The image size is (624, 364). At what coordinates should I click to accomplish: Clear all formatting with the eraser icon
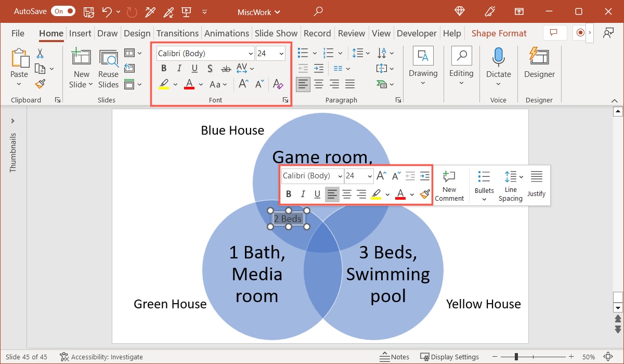click(x=278, y=84)
